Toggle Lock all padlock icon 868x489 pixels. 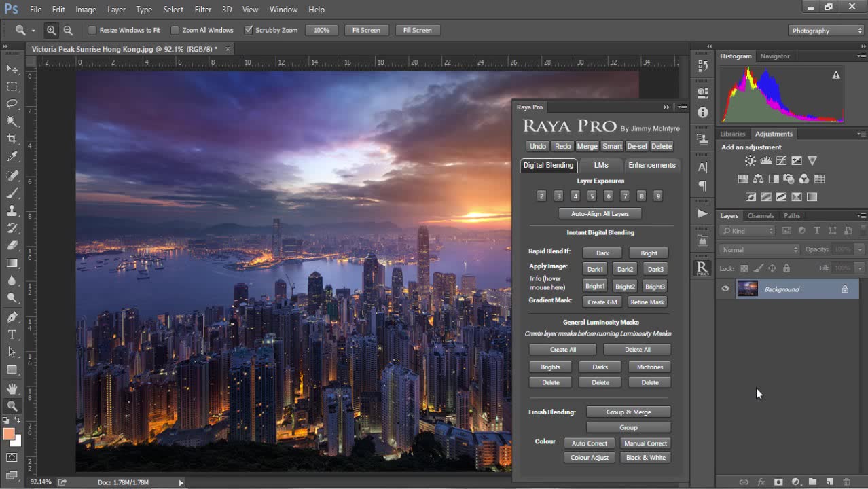click(786, 268)
